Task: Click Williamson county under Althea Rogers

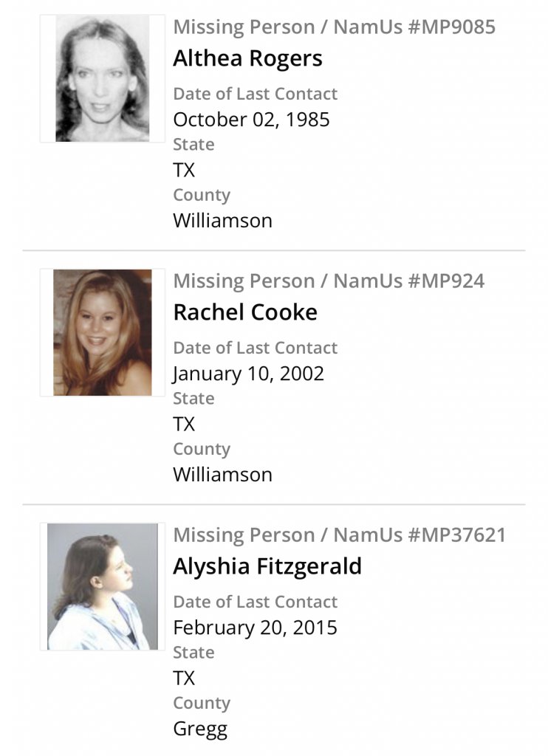Action: pos(222,220)
